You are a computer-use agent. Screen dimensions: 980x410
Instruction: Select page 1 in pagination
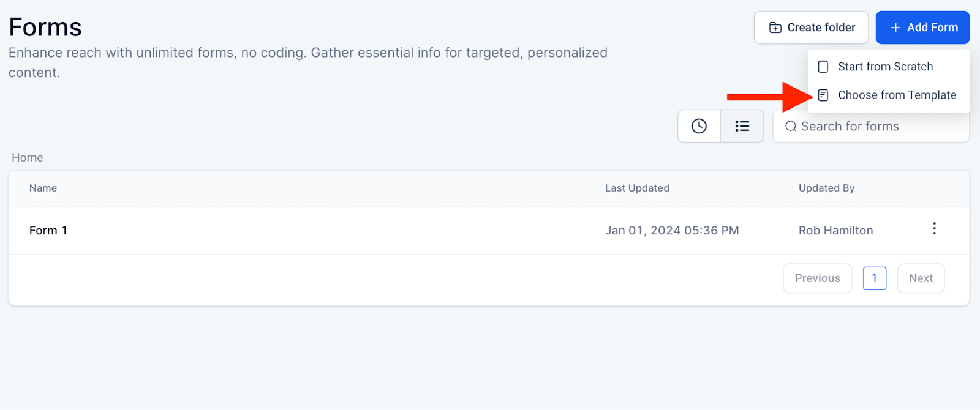(875, 278)
